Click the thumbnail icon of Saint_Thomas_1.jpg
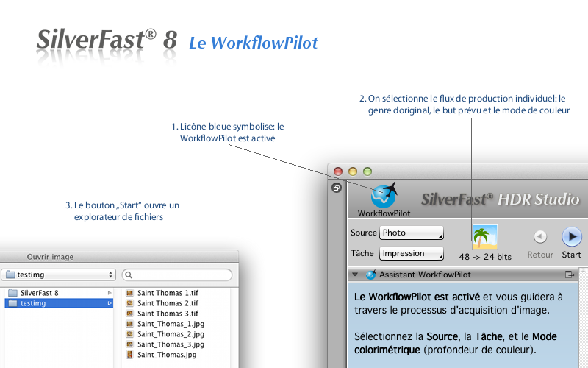 tap(130, 324)
